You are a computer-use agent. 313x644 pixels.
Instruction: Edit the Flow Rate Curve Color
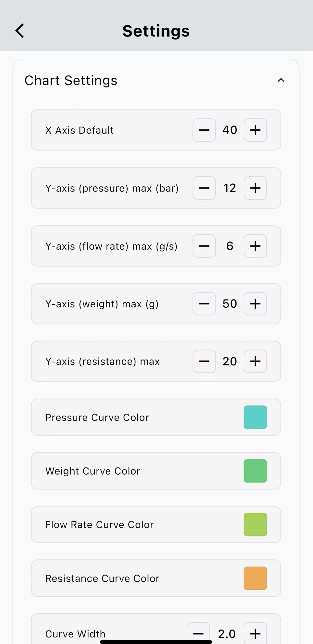[255, 524]
